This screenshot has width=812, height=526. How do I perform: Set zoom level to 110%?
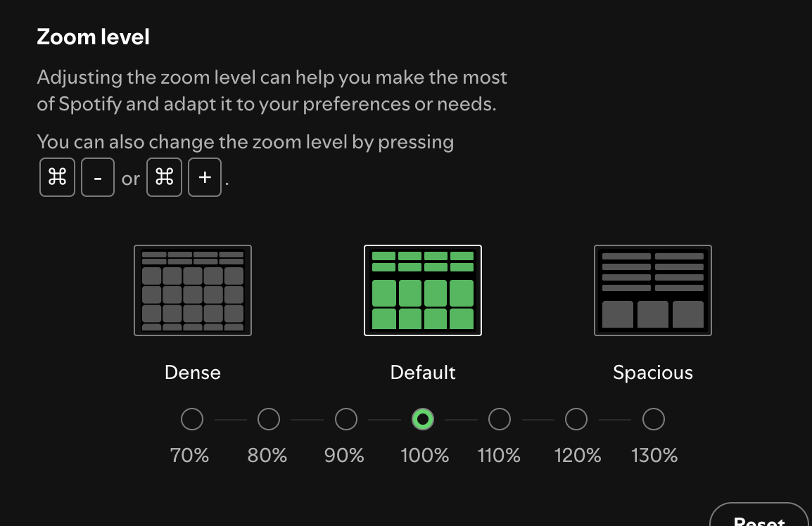pos(499,419)
